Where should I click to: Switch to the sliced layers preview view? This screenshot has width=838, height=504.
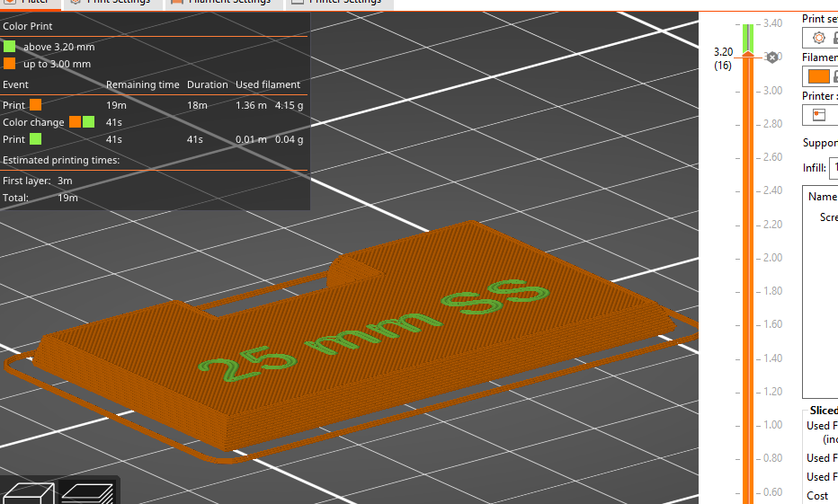pos(87,493)
